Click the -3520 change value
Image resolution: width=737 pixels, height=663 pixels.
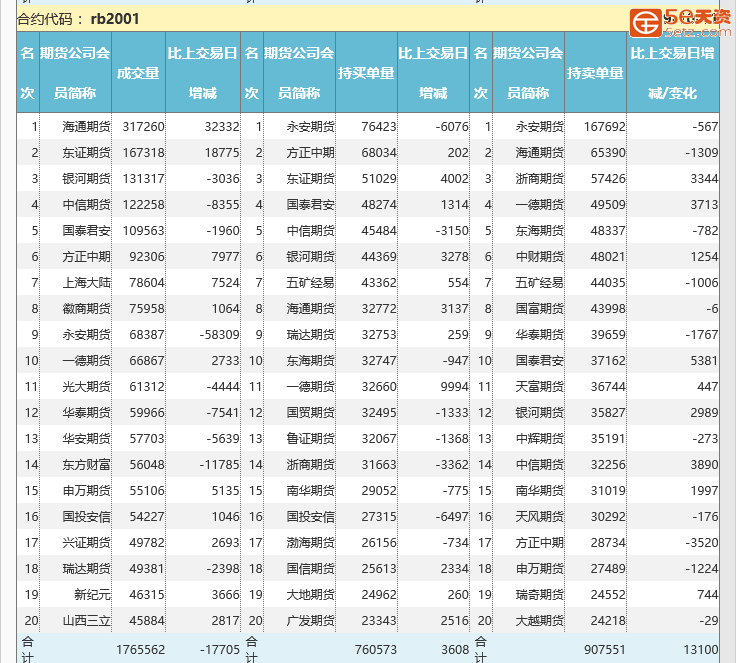click(x=702, y=543)
